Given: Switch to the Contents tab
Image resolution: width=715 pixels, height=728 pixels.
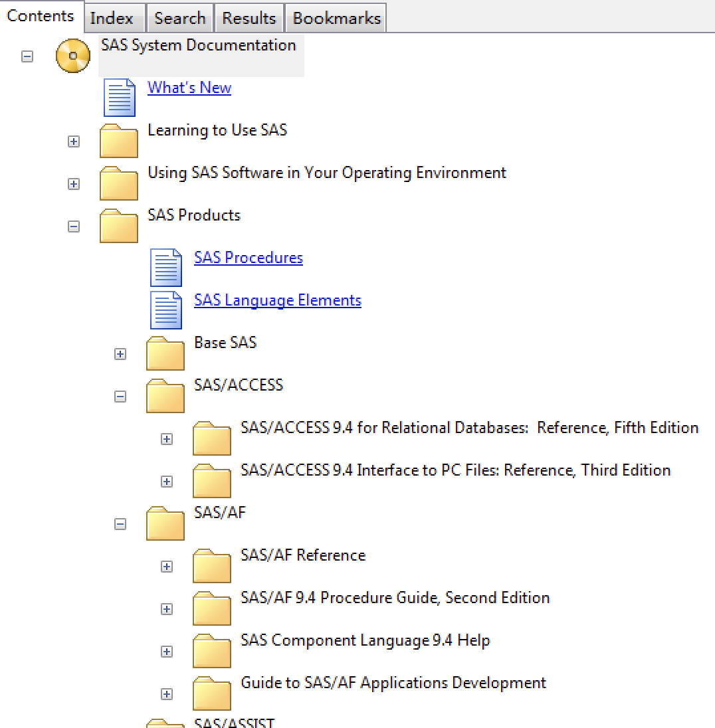Looking at the screenshot, I should [x=41, y=16].
